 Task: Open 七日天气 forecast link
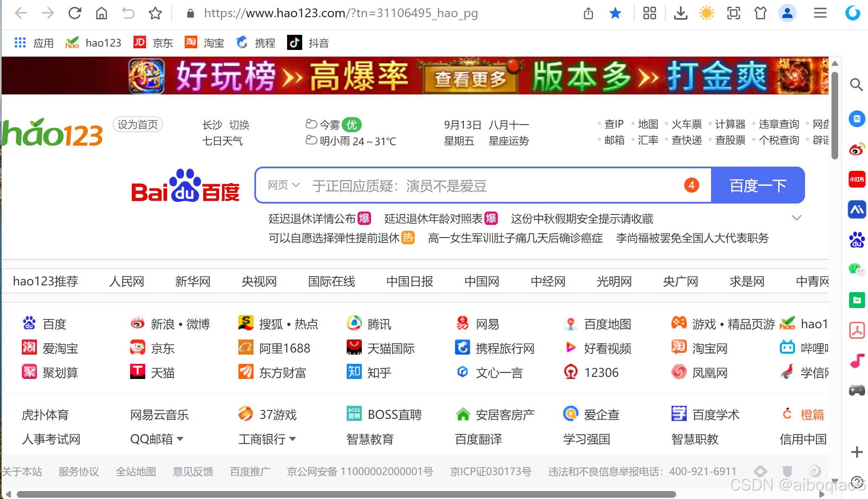point(222,141)
